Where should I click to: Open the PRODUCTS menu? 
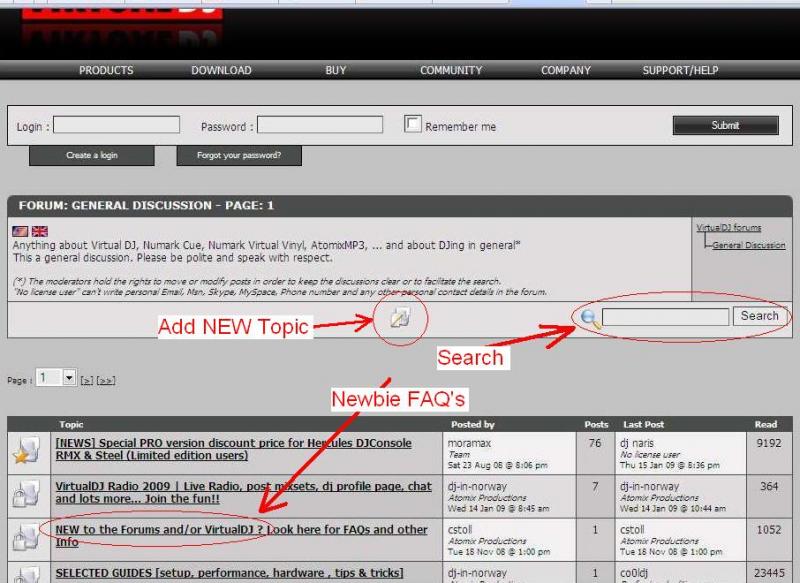(106, 70)
